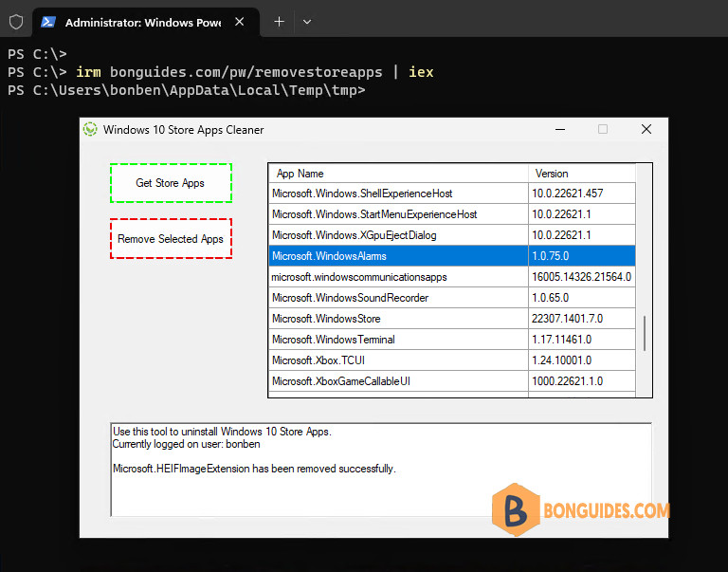This screenshot has height=572, width=728.
Task: Click the HEIFImageExtension removed message line
Action: click(254, 469)
